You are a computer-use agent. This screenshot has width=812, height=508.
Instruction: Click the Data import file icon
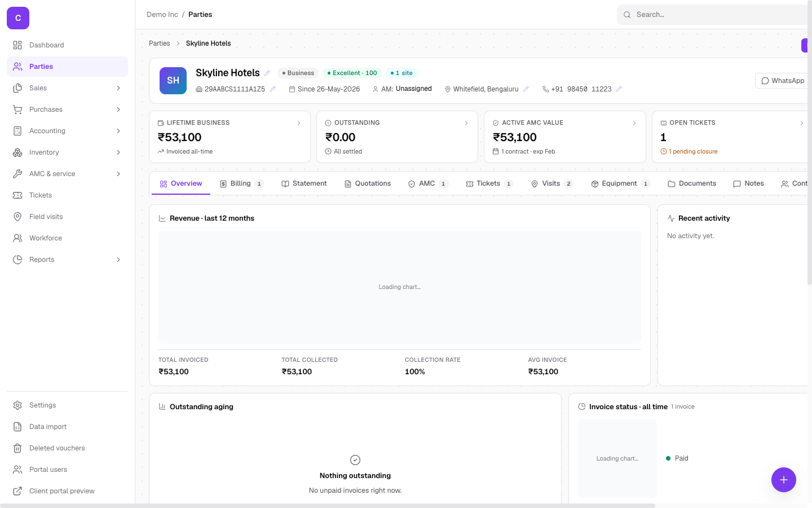(x=17, y=427)
